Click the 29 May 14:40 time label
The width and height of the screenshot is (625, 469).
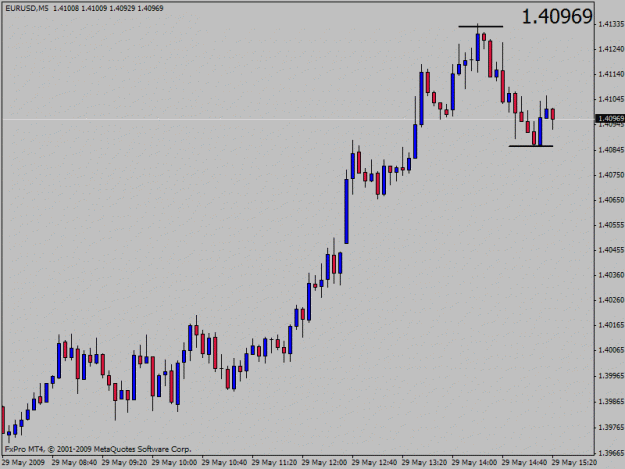pyautogui.click(x=524, y=463)
